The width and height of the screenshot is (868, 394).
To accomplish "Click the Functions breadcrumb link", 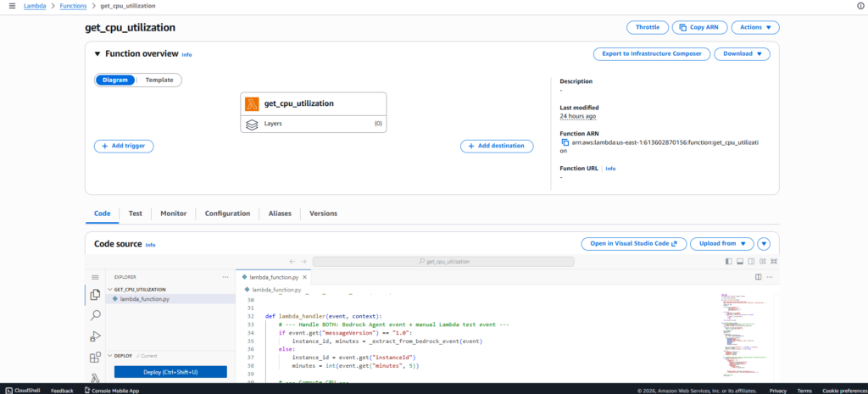I will coord(73,6).
